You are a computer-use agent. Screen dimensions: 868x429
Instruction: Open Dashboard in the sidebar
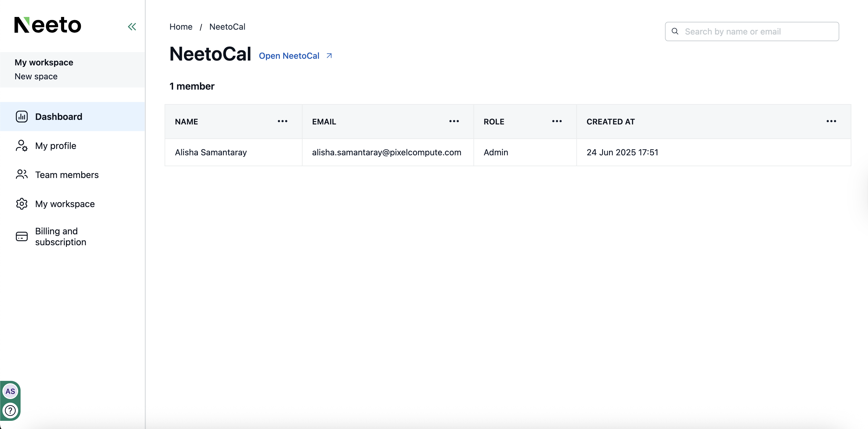point(72,117)
